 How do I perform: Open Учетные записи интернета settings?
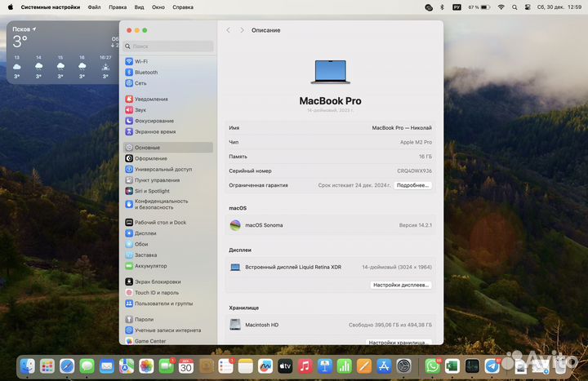(x=168, y=330)
